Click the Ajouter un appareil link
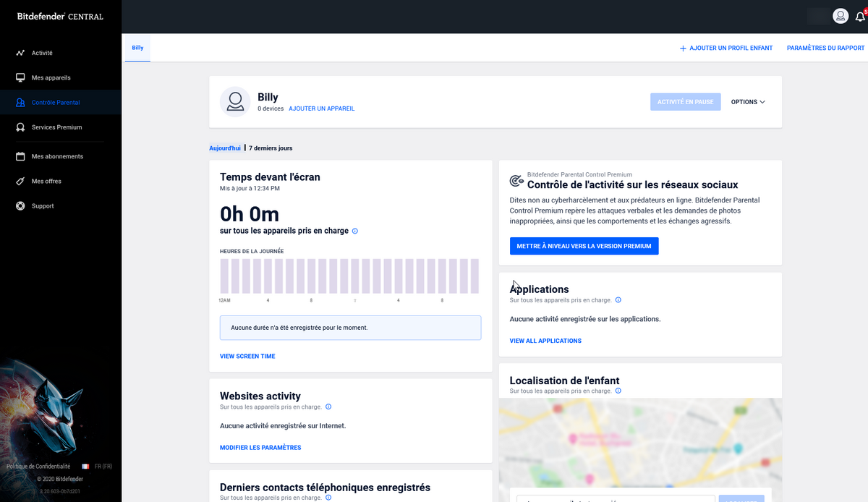Viewport: 868px width, 502px height. coord(322,109)
